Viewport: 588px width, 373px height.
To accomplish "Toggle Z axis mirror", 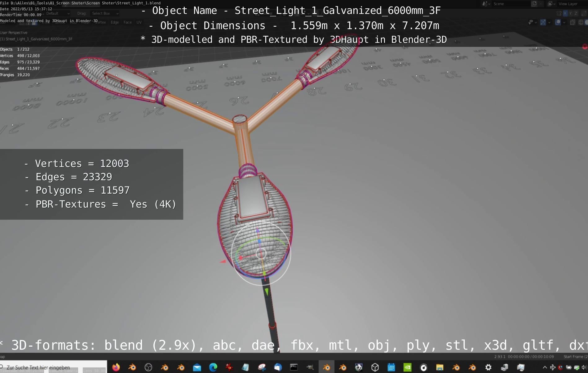I will click(x=576, y=13).
